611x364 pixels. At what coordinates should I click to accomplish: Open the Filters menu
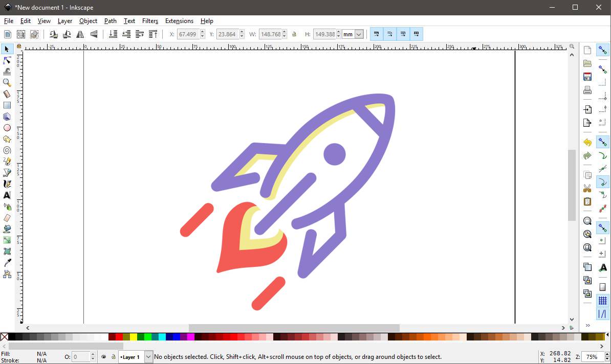[x=150, y=21]
